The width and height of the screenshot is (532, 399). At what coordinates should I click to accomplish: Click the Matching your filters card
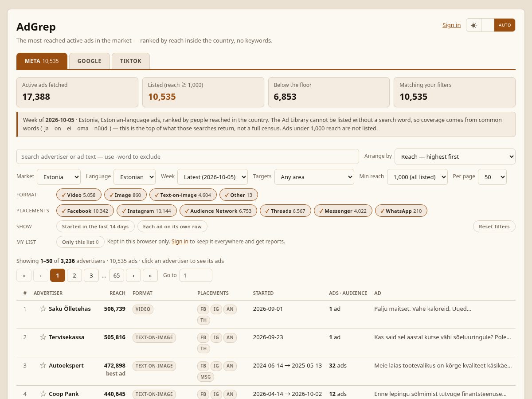[454, 92]
